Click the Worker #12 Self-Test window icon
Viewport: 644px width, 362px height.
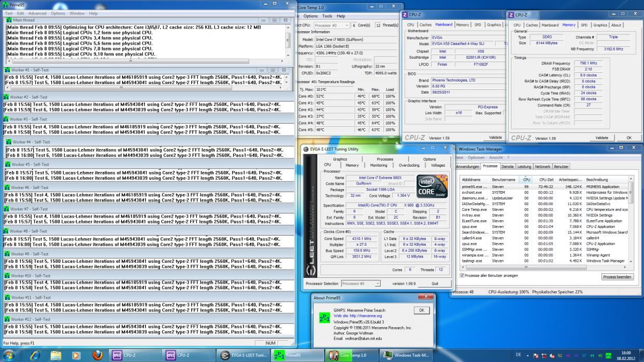pos(7,319)
